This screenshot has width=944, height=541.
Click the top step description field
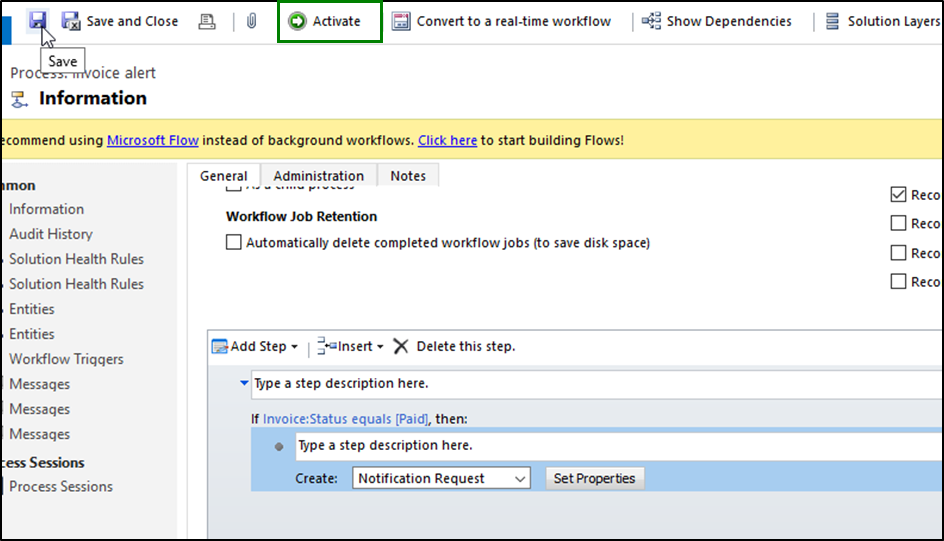pos(596,384)
